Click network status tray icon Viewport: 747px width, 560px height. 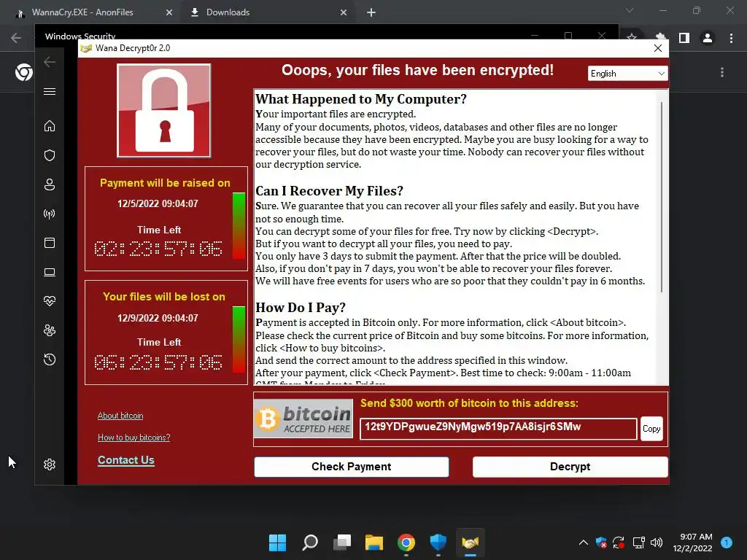click(x=638, y=542)
